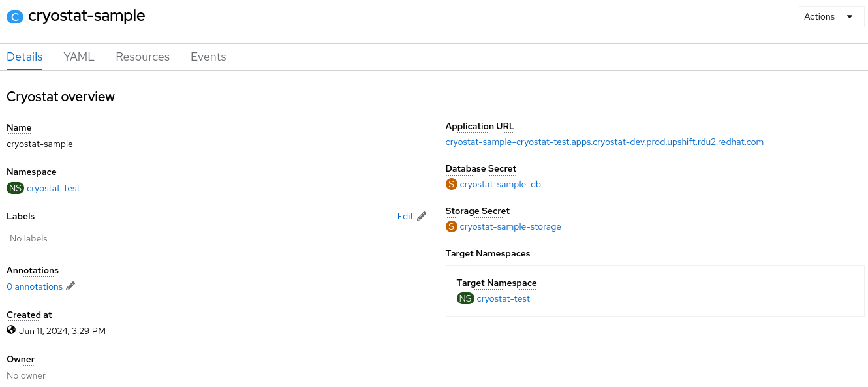This screenshot has width=868, height=387.
Task: Click the blue Cryostat 'C' resource badge
Action: pyautogui.click(x=15, y=17)
